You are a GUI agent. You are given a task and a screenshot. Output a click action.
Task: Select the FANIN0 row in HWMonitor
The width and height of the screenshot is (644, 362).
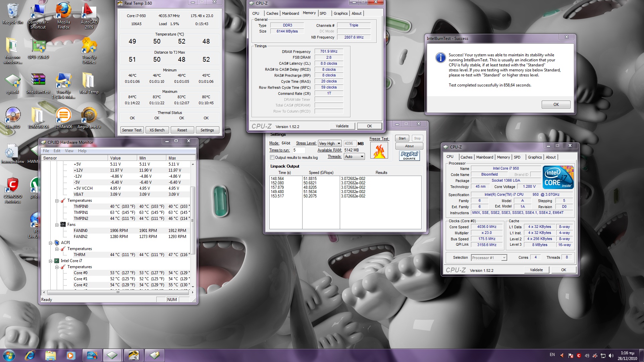(x=116, y=231)
